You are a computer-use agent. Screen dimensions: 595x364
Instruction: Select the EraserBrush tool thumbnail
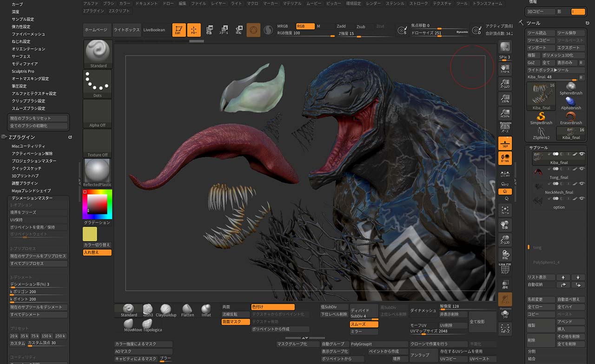click(571, 118)
